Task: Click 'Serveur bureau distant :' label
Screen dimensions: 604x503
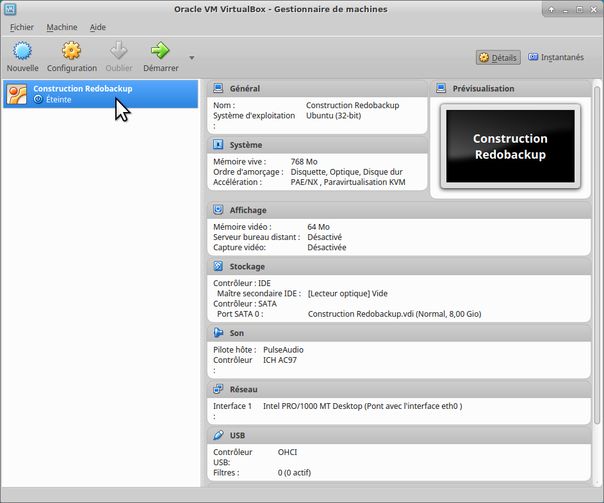Action: pyautogui.click(x=257, y=237)
